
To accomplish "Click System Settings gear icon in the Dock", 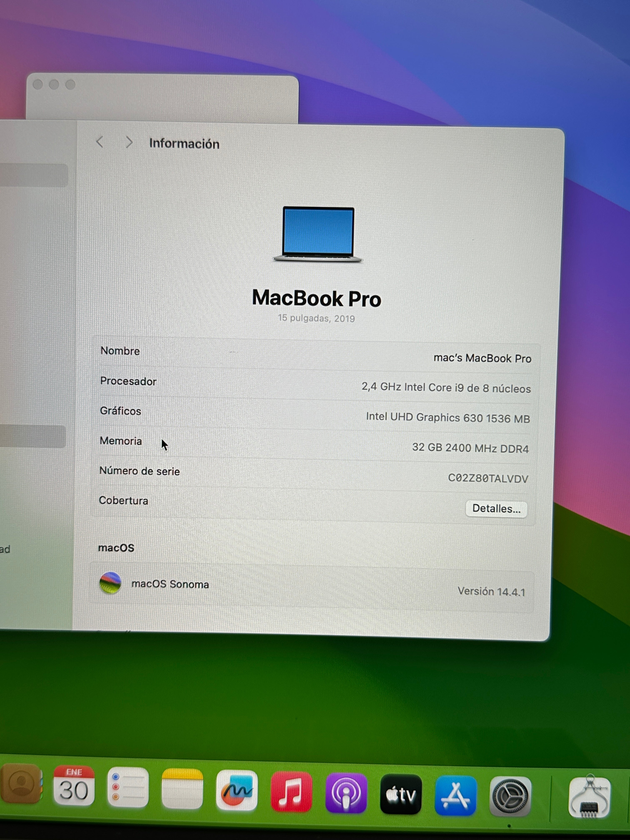I will 510,796.
